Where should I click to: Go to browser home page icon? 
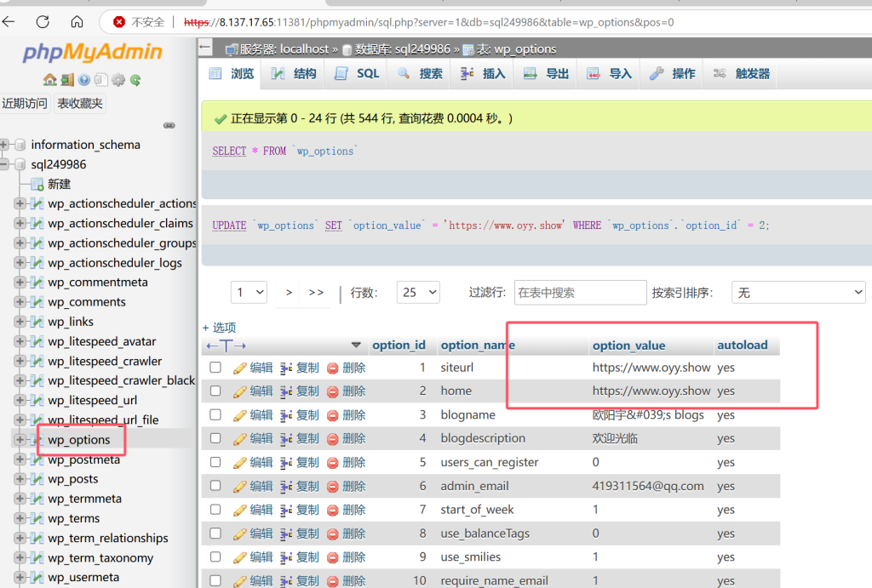coord(77,21)
